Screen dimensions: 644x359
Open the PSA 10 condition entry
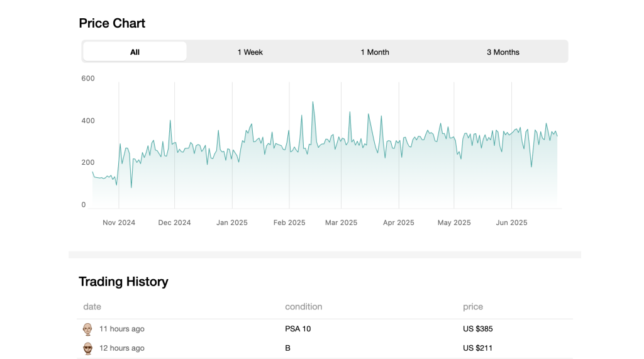[297, 329]
